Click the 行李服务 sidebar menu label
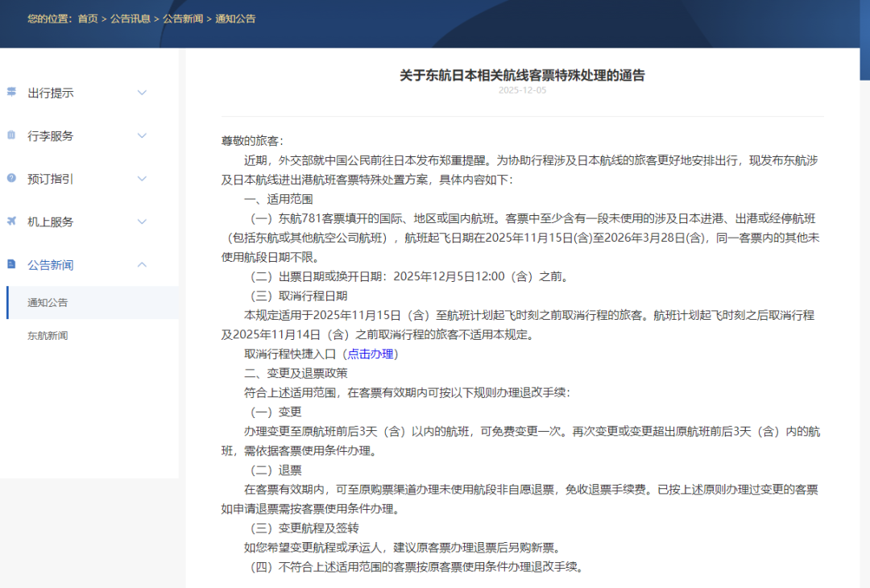 tap(50, 136)
